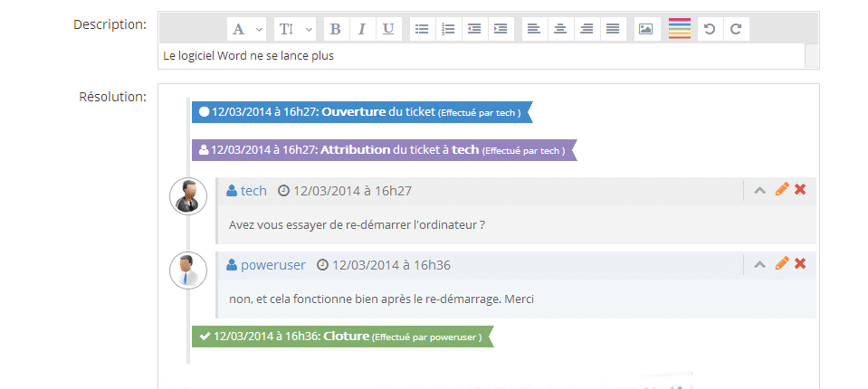Decrease paragraph indent
Image resolution: width=868 pixels, height=389 pixels.
[x=474, y=29]
